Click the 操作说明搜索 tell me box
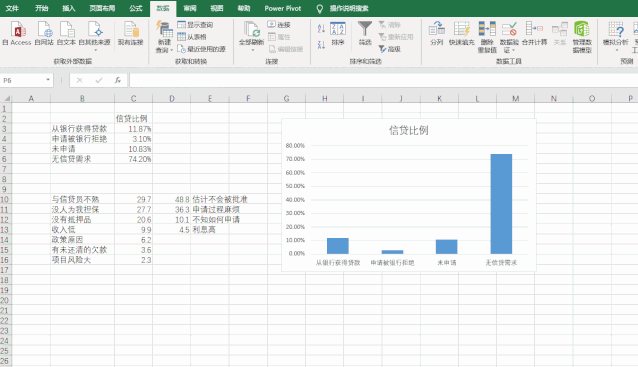 349,8
